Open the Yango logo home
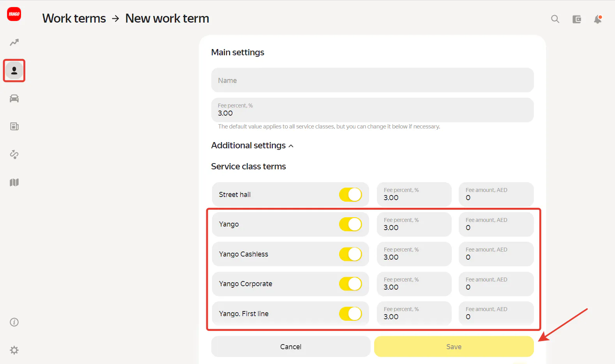Viewport: 615px width, 364px height. tap(14, 14)
